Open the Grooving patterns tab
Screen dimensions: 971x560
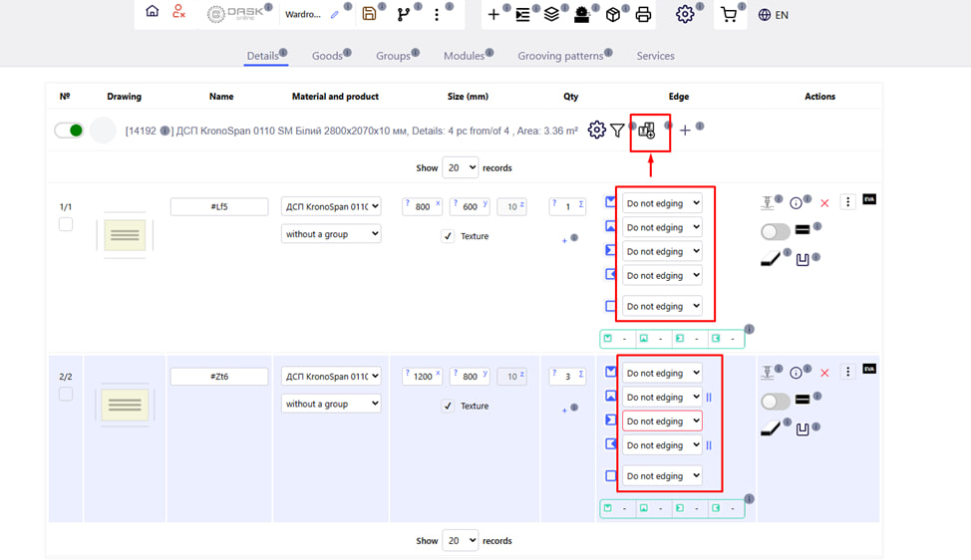click(560, 56)
